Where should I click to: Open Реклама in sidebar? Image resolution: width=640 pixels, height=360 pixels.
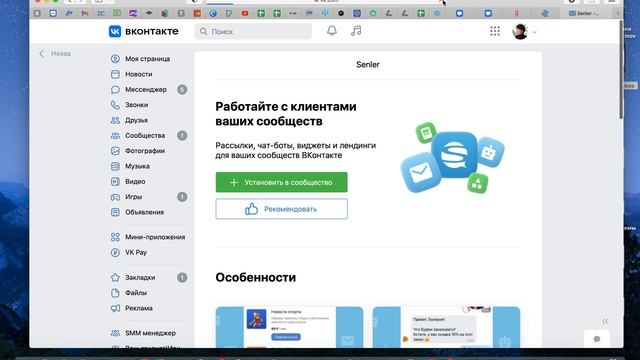pyautogui.click(x=131, y=308)
